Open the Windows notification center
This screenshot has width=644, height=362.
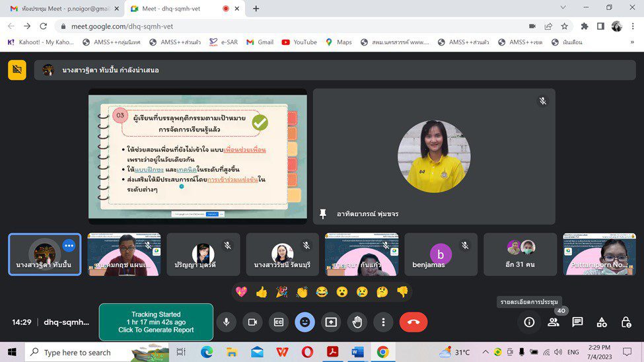(x=627, y=351)
